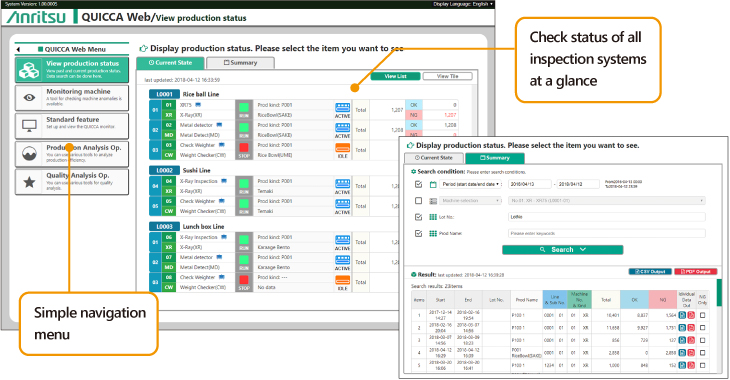Click orange IDLE indicator in Rice ball Line
This screenshot has height=380, width=730.
342,150
